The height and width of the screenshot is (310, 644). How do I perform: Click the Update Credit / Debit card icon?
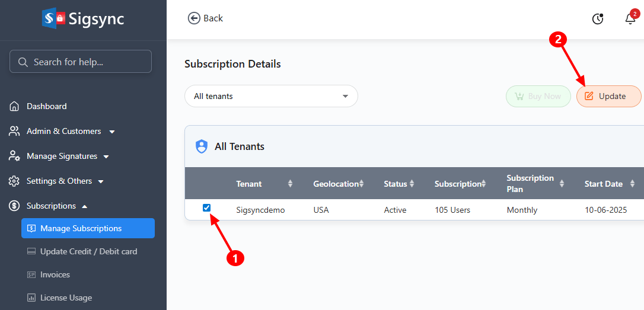(31, 252)
